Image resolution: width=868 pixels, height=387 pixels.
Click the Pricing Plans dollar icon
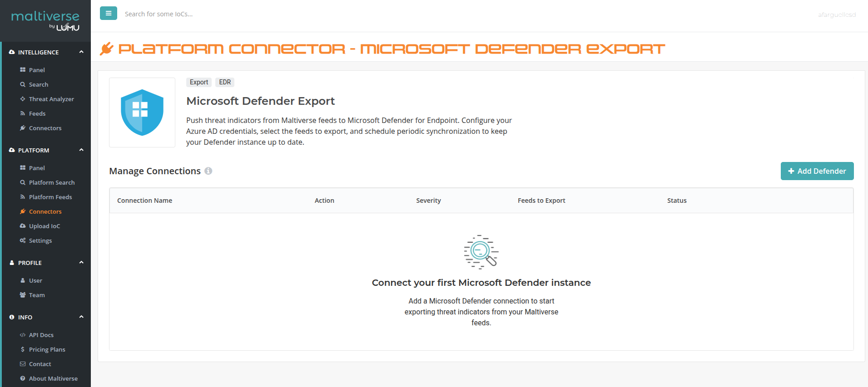point(23,349)
